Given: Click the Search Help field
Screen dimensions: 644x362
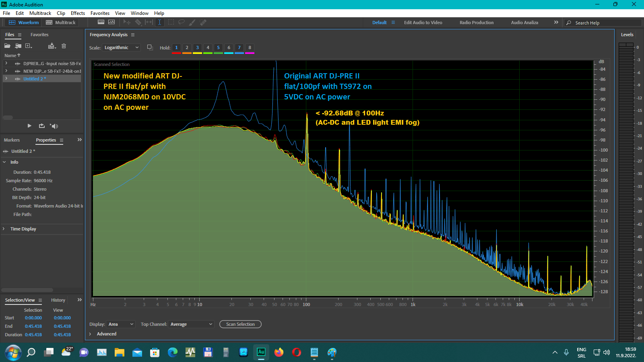Looking at the screenshot, I should (603, 23).
